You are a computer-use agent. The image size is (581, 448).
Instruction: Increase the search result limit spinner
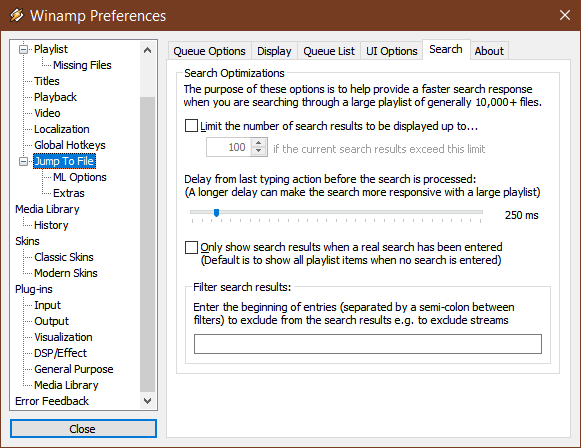259,143
